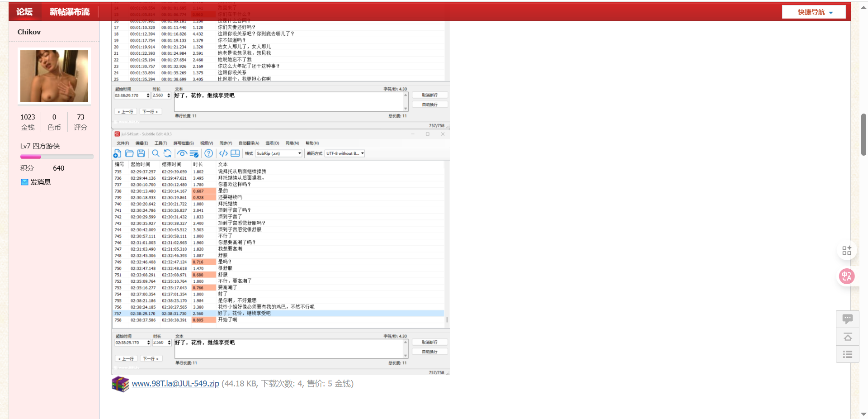The height and width of the screenshot is (419, 868).
Task: Click the 结束时间 column header in the list
Action: pos(172,164)
